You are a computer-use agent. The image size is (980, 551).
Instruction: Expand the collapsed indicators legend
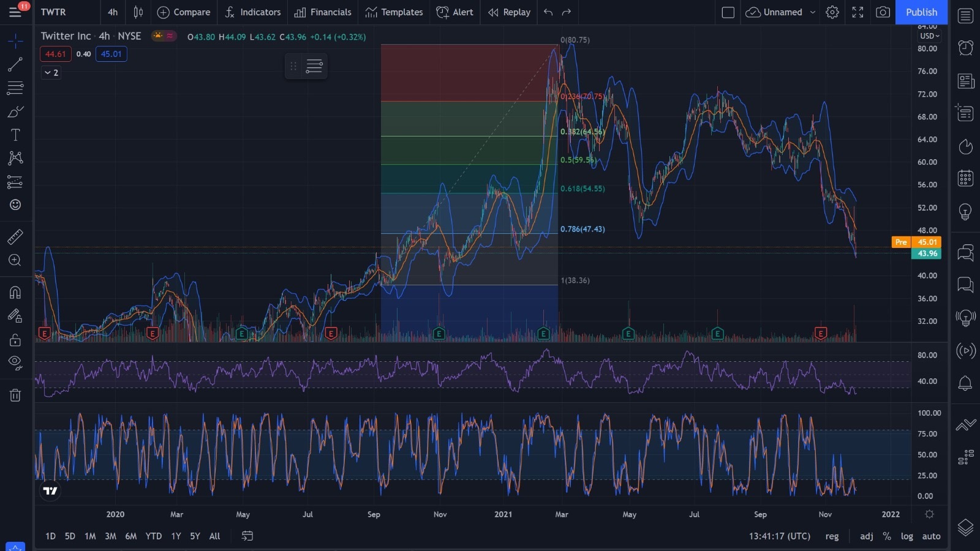(x=51, y=73)
